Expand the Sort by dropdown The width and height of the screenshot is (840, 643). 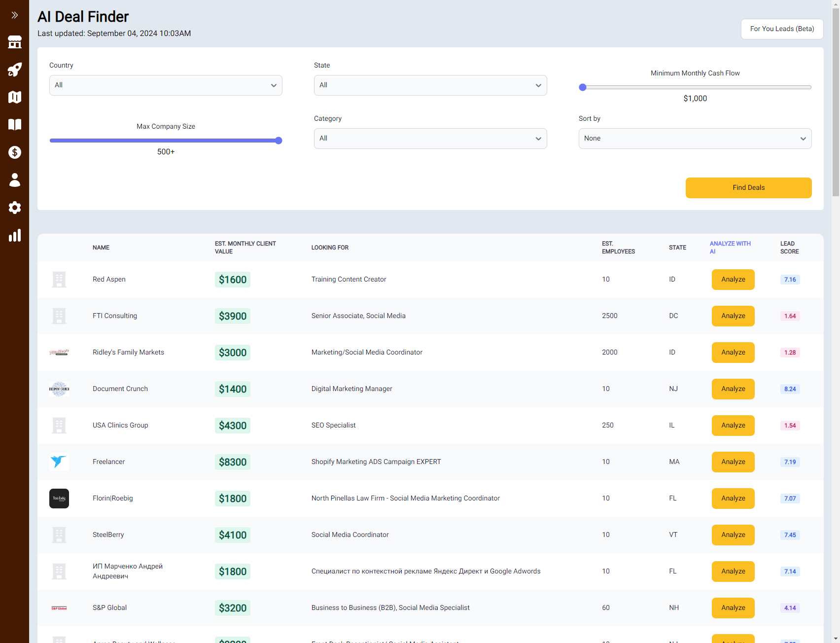tap(695, 139)
